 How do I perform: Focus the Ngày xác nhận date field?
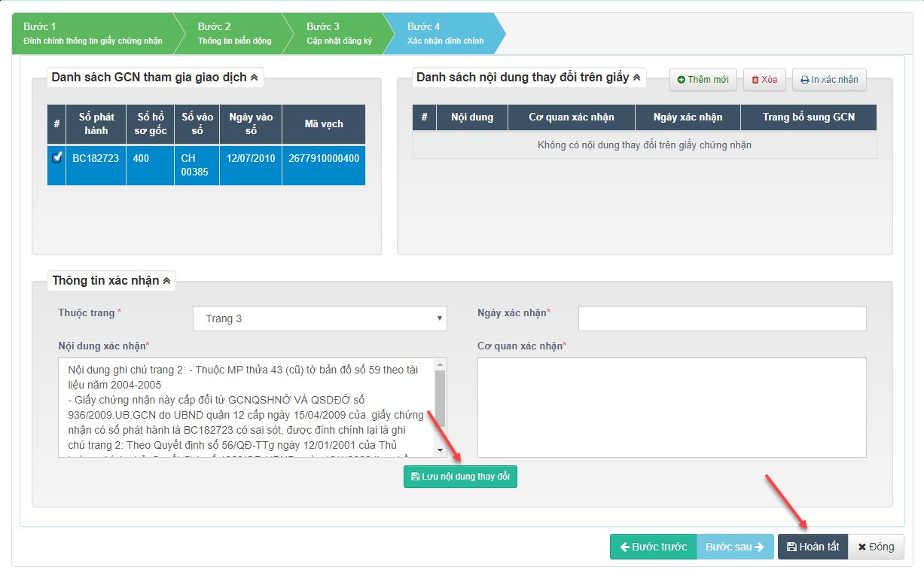coord(721,318)
